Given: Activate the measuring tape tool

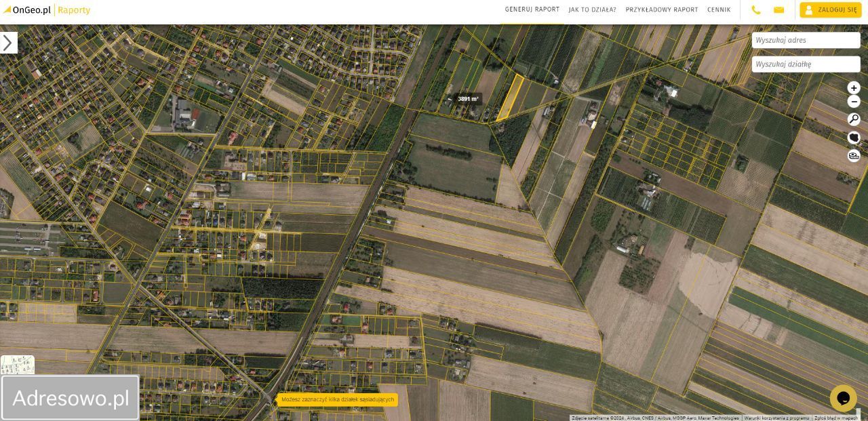Looking at the screenshot, I should pyautogui.click(x=854, y=156).
